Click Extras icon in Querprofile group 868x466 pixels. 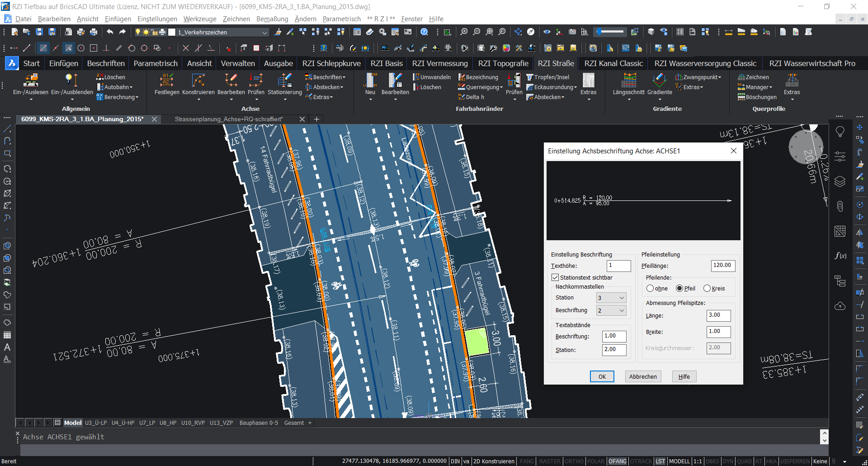tap(792, 80)
